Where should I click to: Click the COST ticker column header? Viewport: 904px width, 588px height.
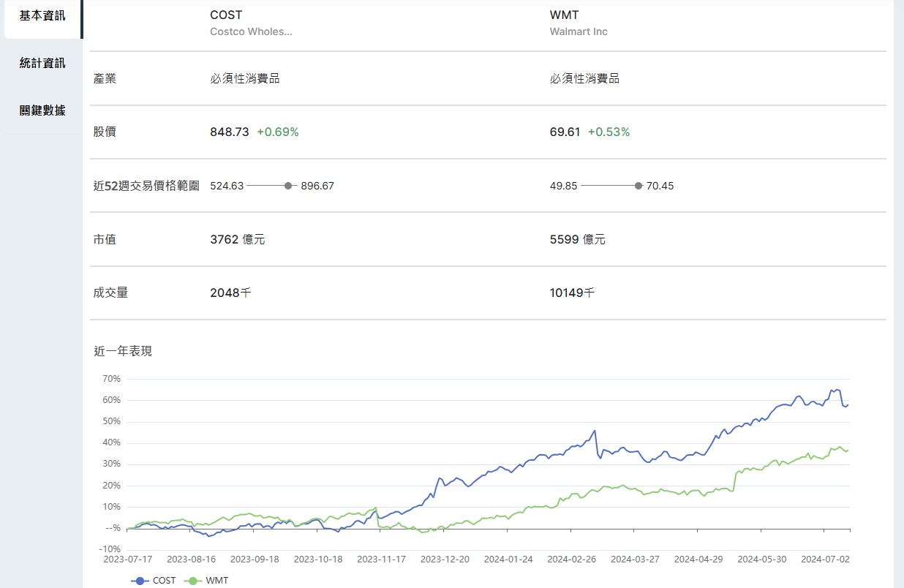[x=226, y=15]
